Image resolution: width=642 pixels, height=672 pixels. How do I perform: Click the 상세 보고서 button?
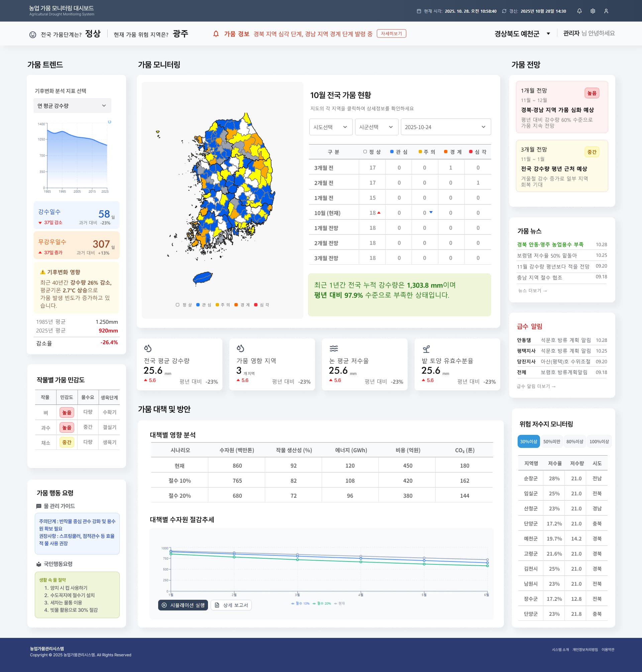(231, 605)
